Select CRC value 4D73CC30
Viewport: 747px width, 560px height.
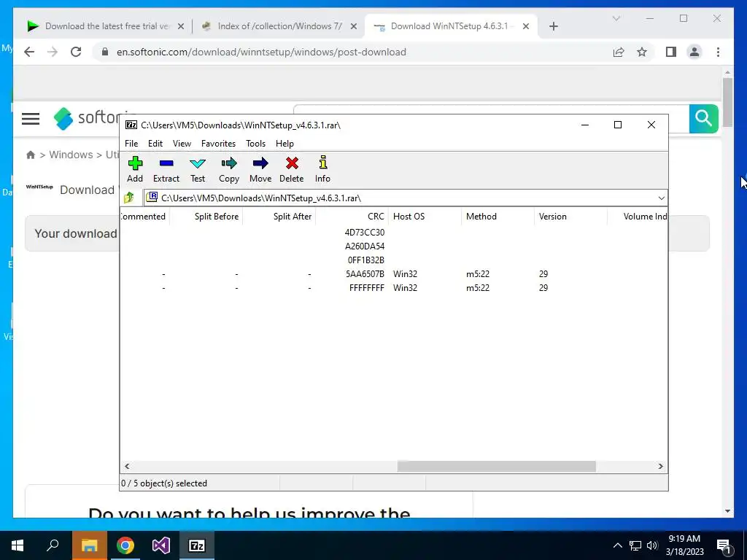pos(365,233)
